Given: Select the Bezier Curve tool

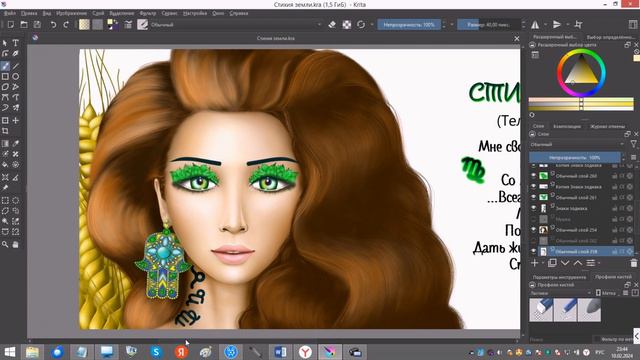Looking at the screenshot, I should click(5, 98).
